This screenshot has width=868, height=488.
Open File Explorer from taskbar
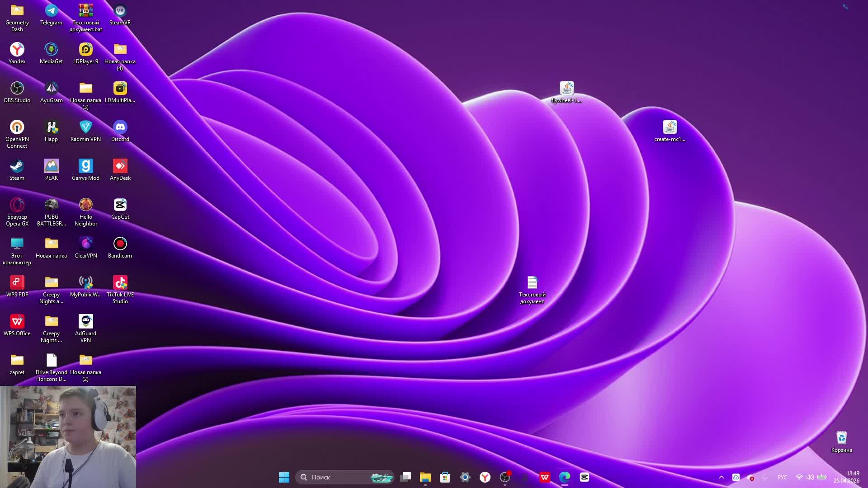pyautogui.click(x=425, y=477)
